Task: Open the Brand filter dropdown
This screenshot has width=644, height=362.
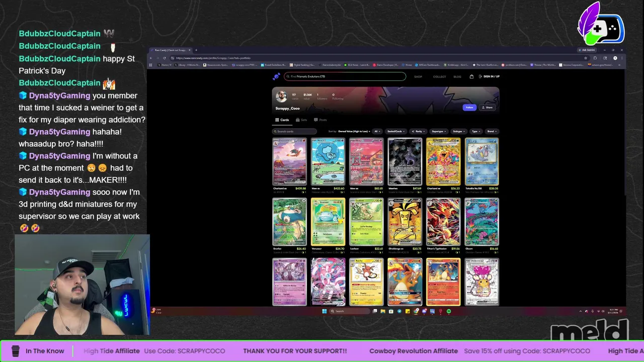Action: 492,131
